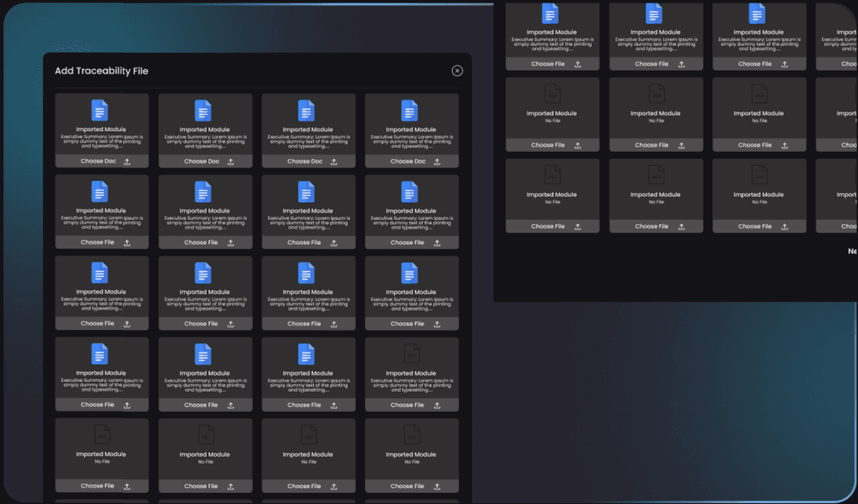
Task: Click upload icon on dialog's bottom-right No File card
Action: 437,486
